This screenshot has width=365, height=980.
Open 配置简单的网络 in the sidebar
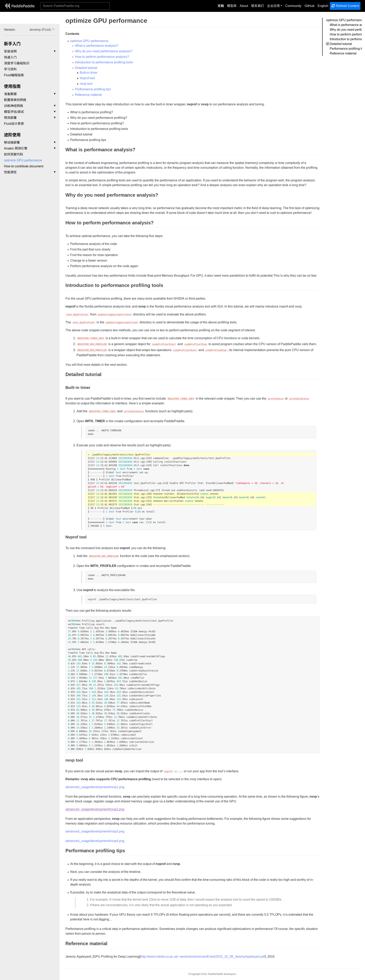[15, 100]
